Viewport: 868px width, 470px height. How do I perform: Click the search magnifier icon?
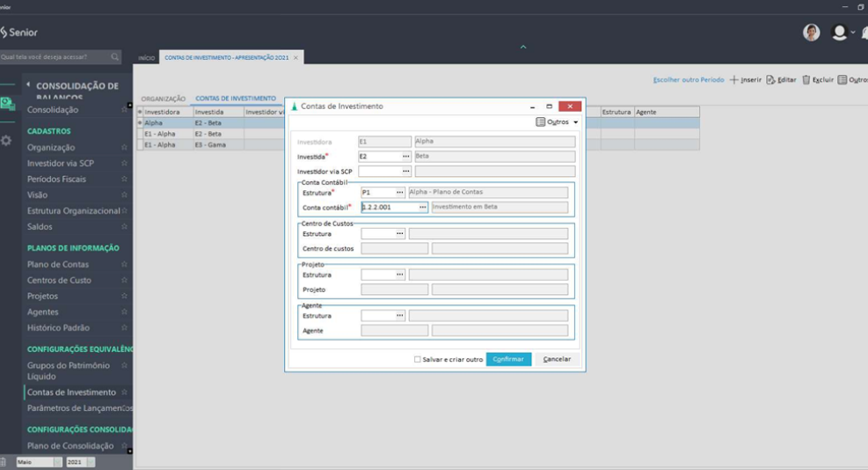[x=114, y=57]
